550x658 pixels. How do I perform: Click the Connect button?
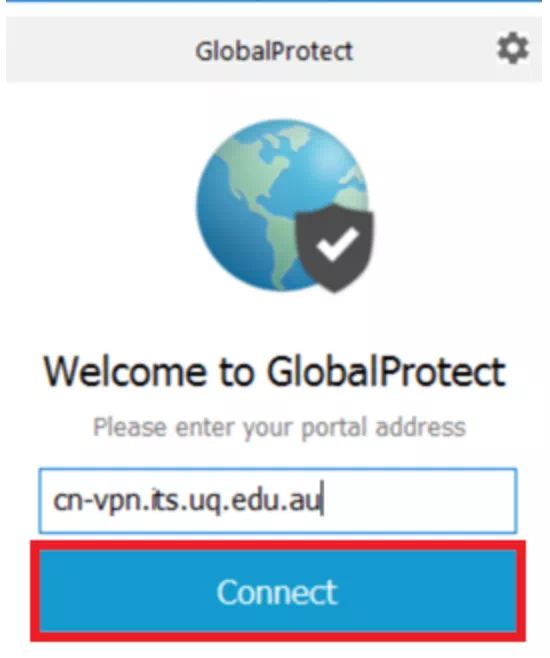coord(278,591)
